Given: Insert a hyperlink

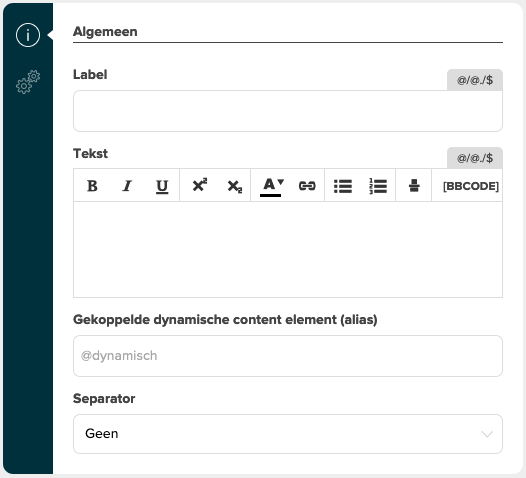Looking at the screenshot, I should pos(307,185).
